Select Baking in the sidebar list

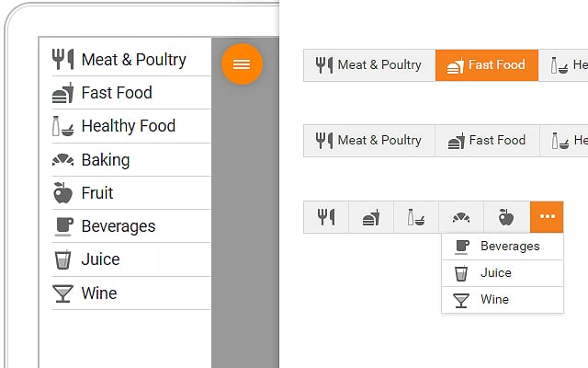pyautogui.click(x=105, y=160)
